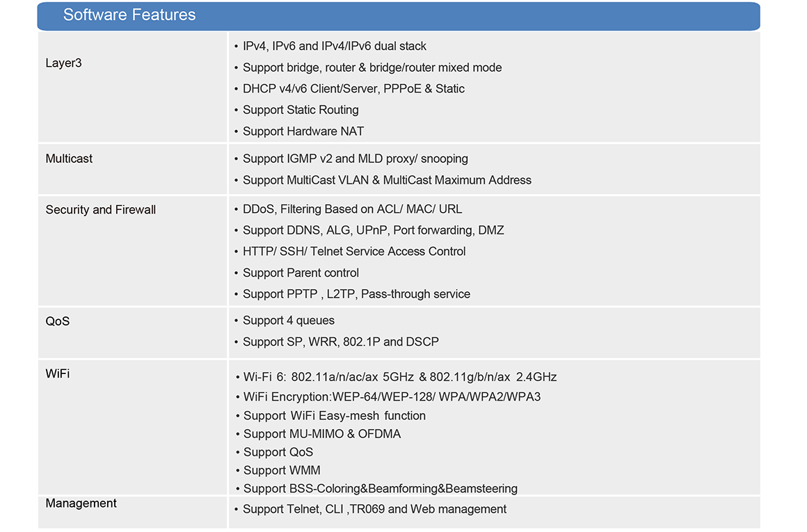
Task: Select the Security and Firewall label
Action: (100, 209)
